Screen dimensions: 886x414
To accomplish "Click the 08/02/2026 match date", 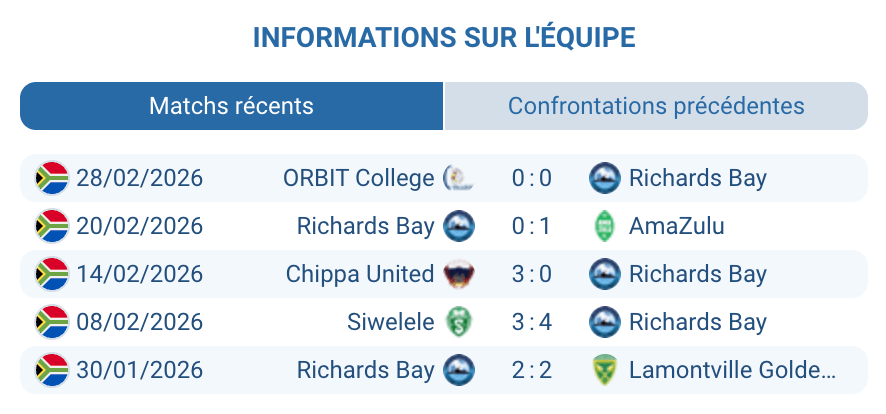I will pyautogui.click(x=139, y=322).
